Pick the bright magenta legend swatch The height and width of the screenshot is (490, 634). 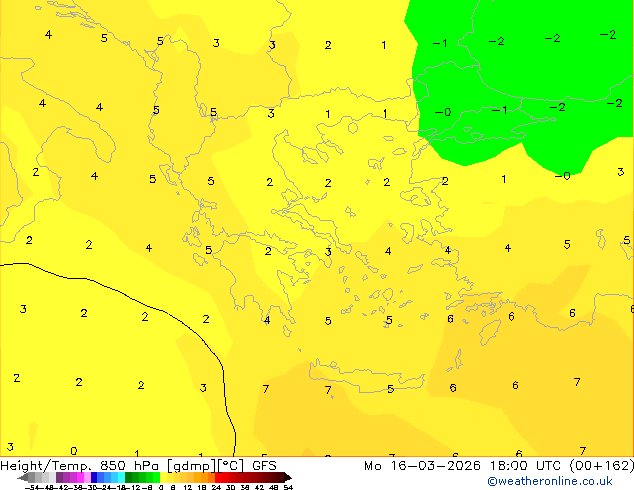[80, 478]
